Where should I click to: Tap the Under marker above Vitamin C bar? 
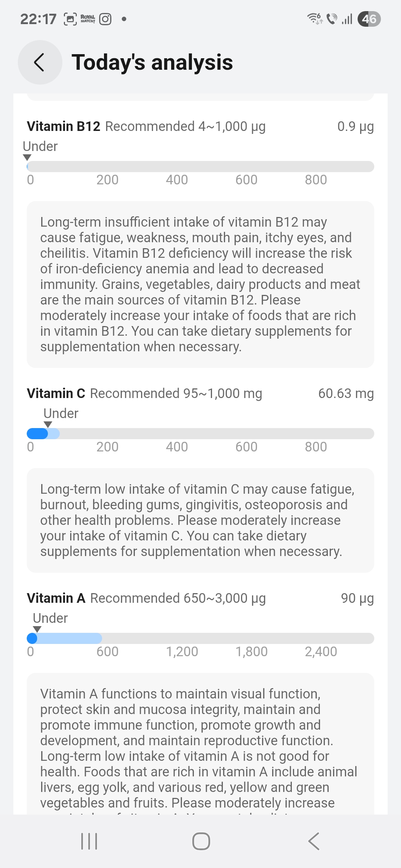tap(61, 414)
